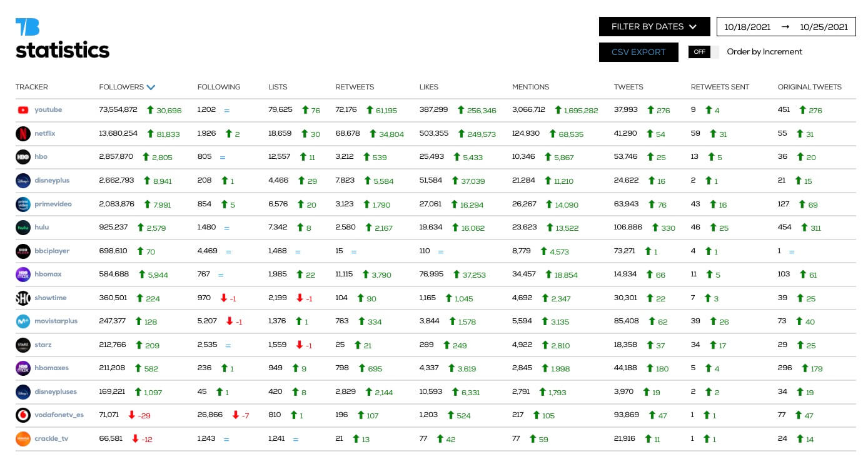Open the disneyplus tracker link
The width and height of the screenshot is (868, 469).
(52, 181)
